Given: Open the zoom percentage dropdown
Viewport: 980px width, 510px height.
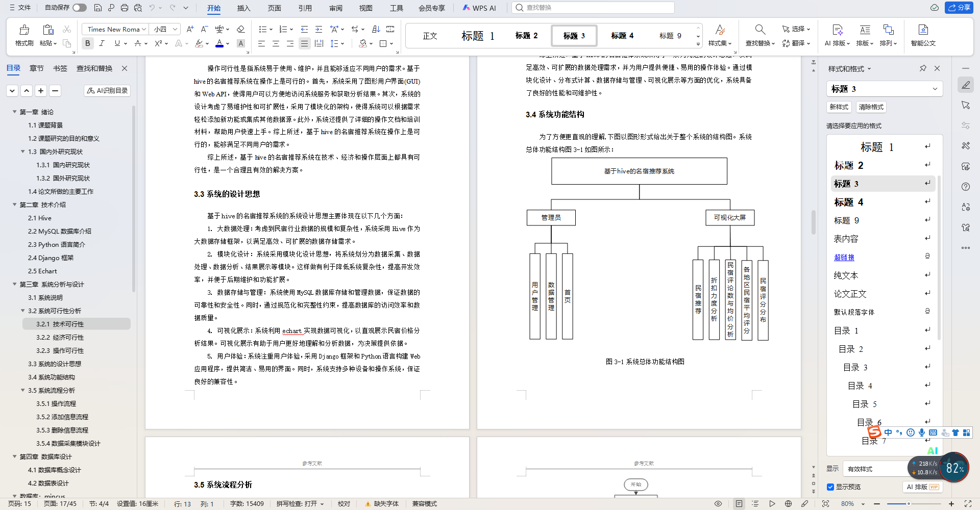Looking at the screenshot, I should [863, 504].
